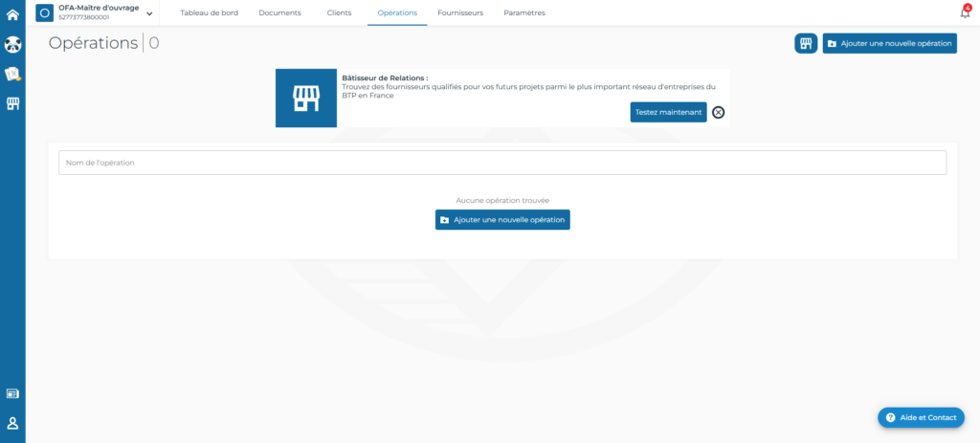This screenshot has width=980, height=443.
Task: Select the Fournisseurs tab
Action: pos(459,13)
